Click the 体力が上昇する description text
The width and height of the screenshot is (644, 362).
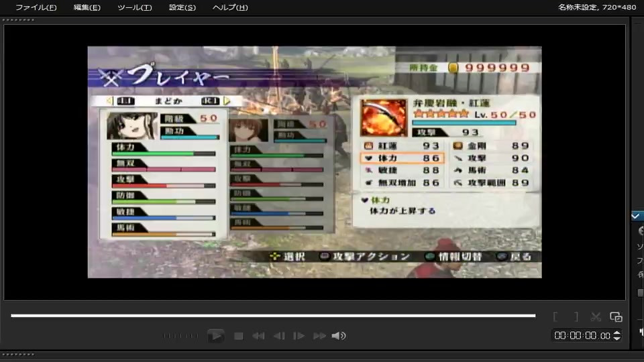coord(402,211)
